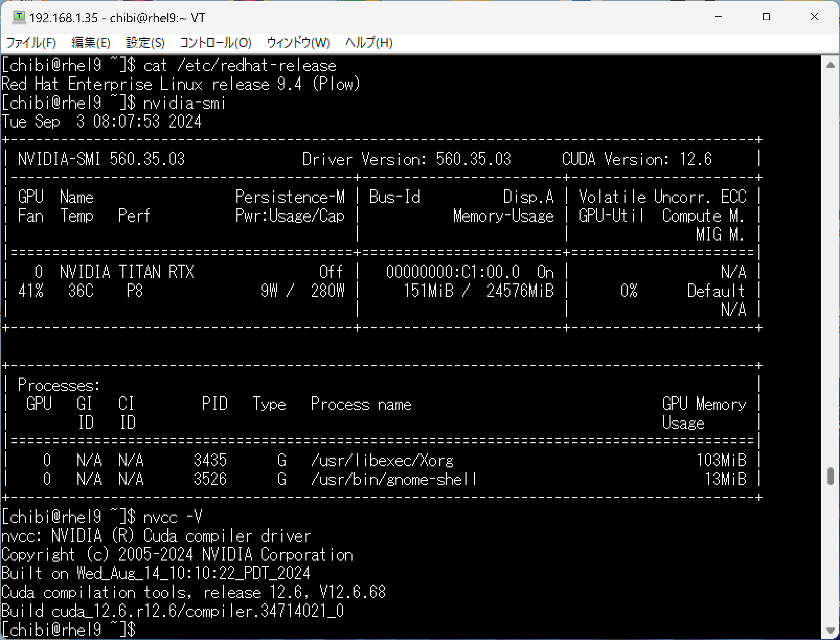840x640 pixels.
Task: Open the ファイル(F) menu
Action: tap(31, 42)
